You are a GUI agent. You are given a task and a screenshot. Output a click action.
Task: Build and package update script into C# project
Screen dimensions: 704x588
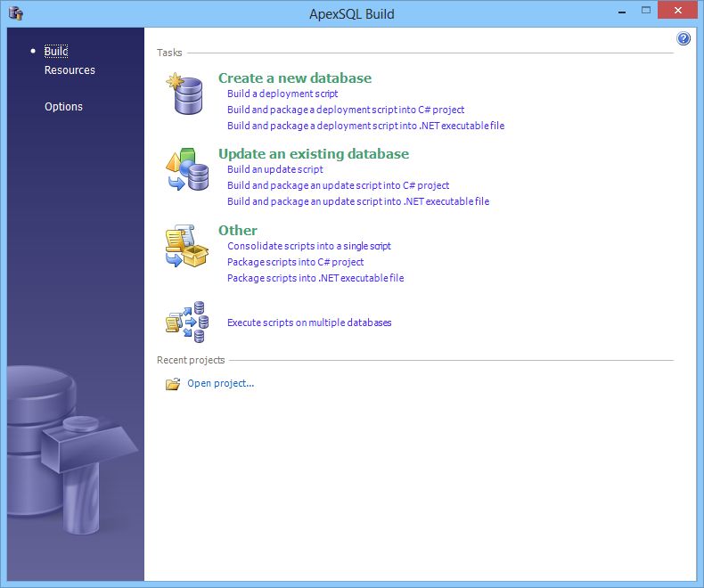tap(338, 185)
